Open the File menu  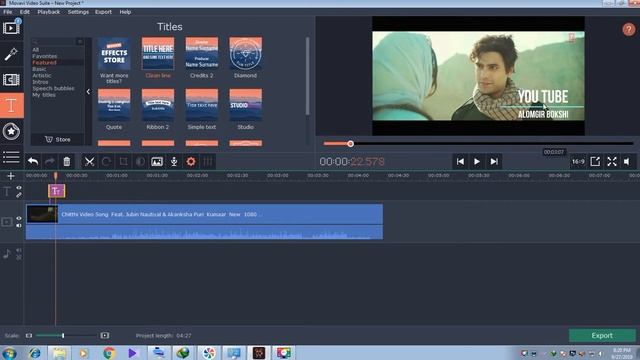click(x=8, y=12)
